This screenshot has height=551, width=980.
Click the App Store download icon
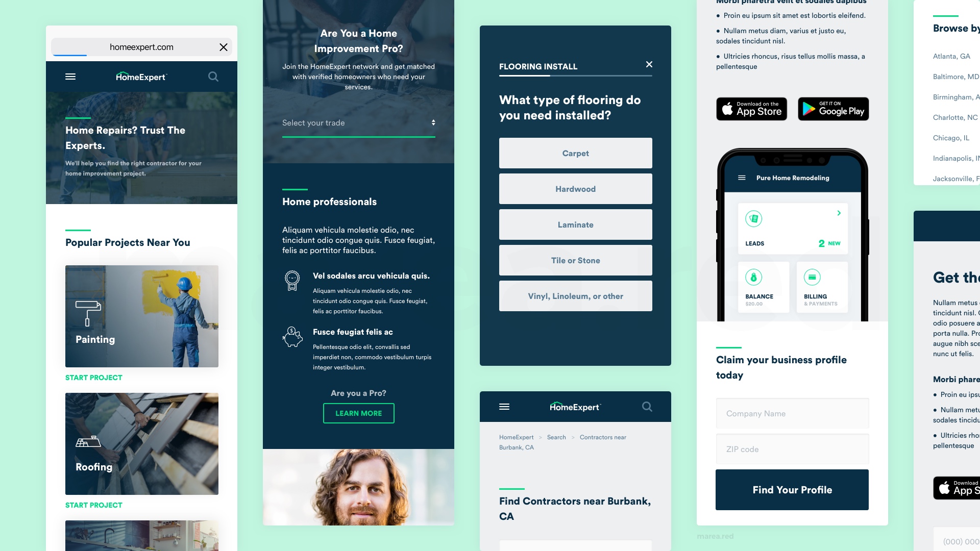coord(751,109)
